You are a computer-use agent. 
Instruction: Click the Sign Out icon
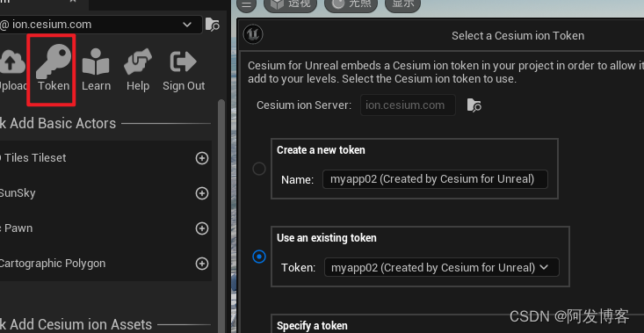click(x=183, y=62)
